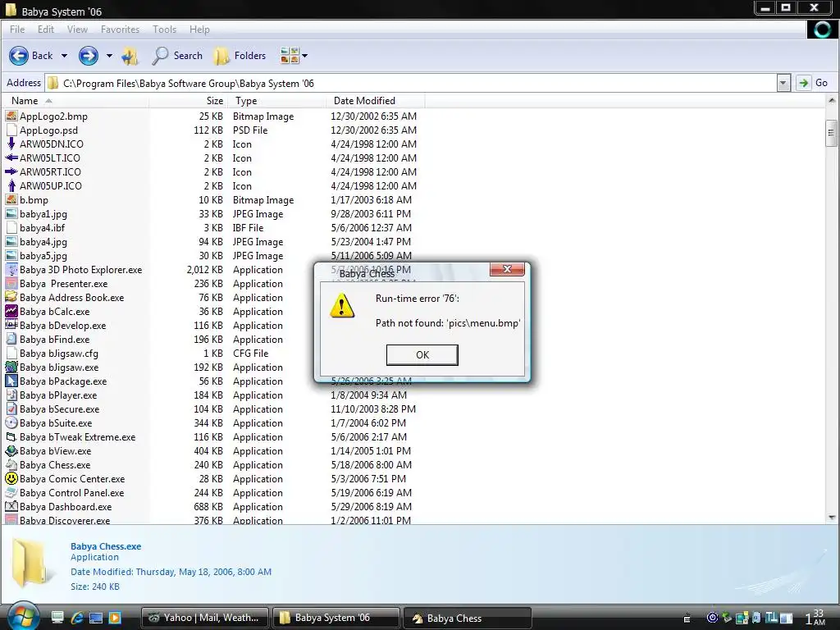Click the taskbar clock

[x=815, y=618]
